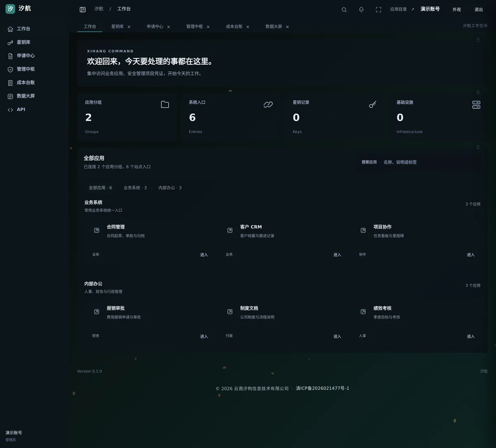This screenshot has width=496, height=448.
Task: Click the 报销审批 external link icon
Action: coord(96,312)
